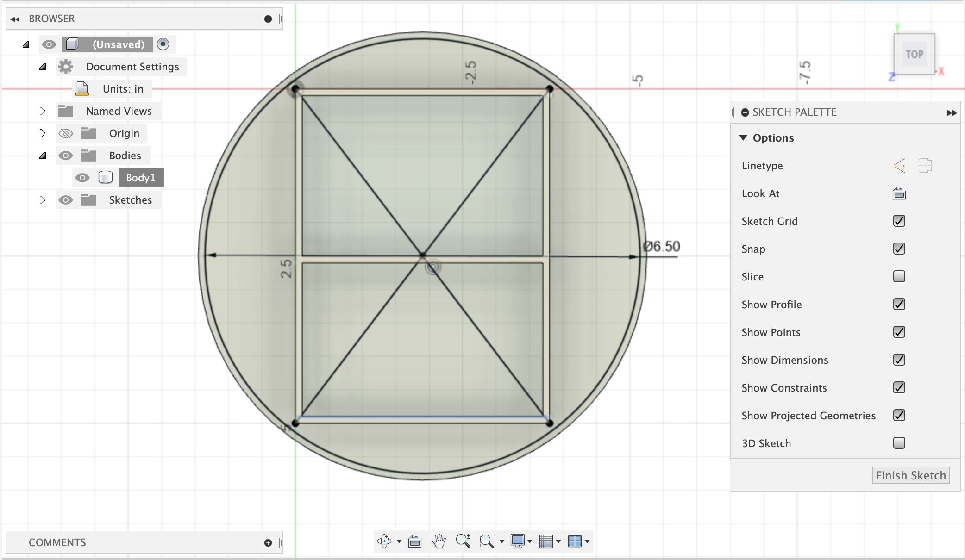Click the Units document icon
Viewport: 965px width, 560px height.
click(x=82, y=88)
